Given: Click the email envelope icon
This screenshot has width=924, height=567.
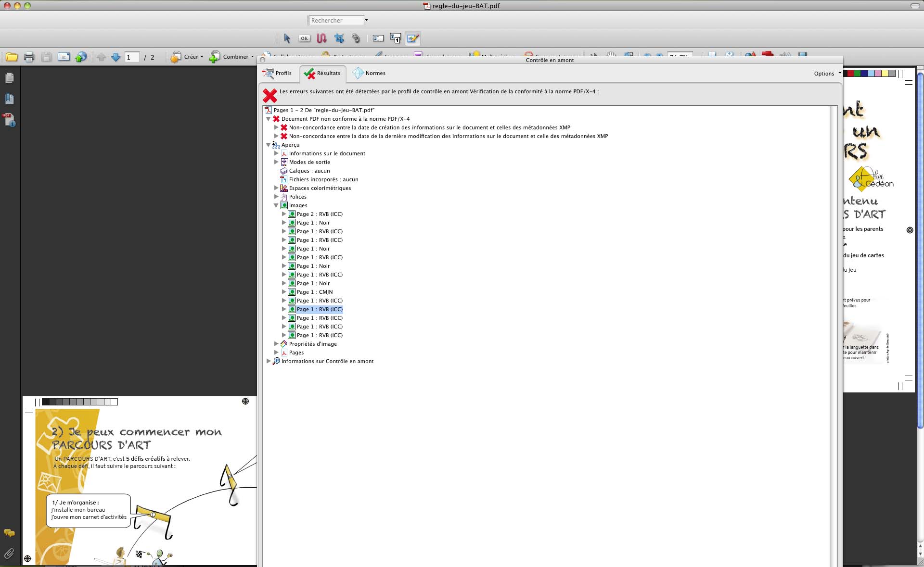Looking at the screenshot, I should [64, 57].
